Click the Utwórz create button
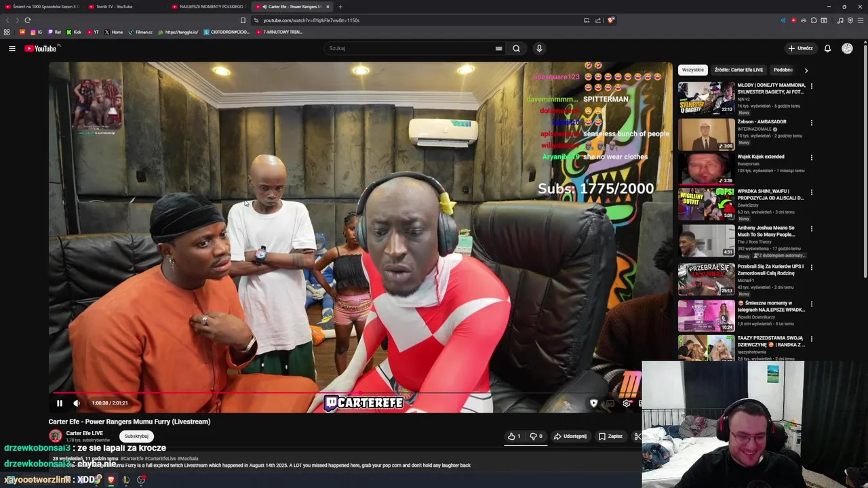 pyautogui.click(x=801, y=48)
